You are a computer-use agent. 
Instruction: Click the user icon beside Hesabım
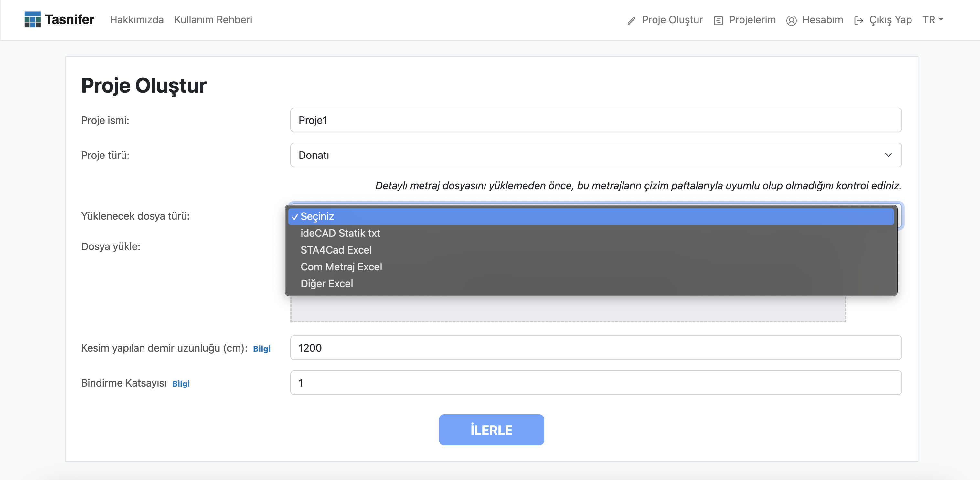(791, 21)
